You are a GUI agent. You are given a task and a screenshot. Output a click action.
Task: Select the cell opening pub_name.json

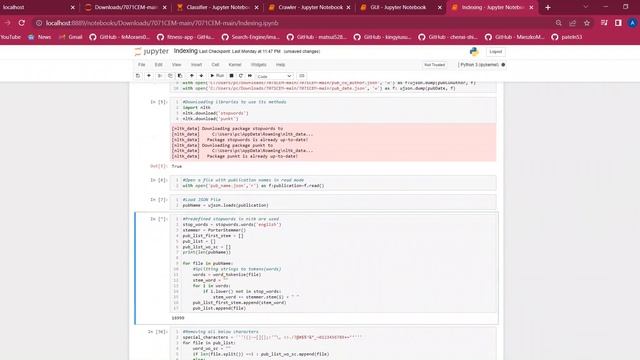(x=333, y=183)
